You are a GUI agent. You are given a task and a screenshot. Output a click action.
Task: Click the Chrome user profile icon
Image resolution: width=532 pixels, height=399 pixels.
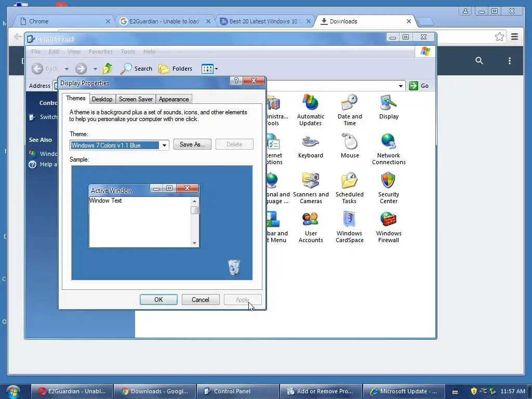(465, 11)
